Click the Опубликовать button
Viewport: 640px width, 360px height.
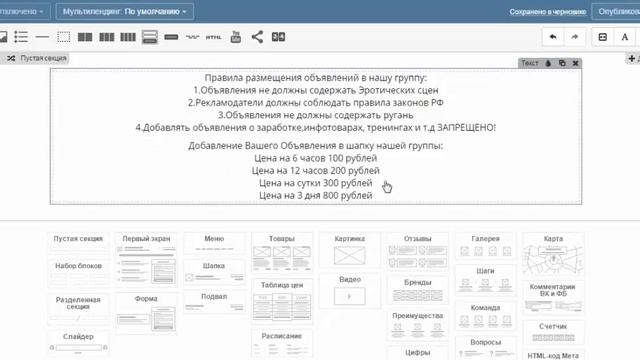[616, 11]
